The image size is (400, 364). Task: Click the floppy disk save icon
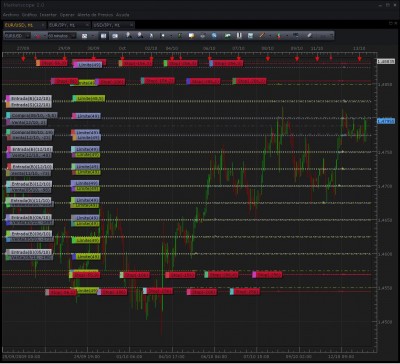250,36
